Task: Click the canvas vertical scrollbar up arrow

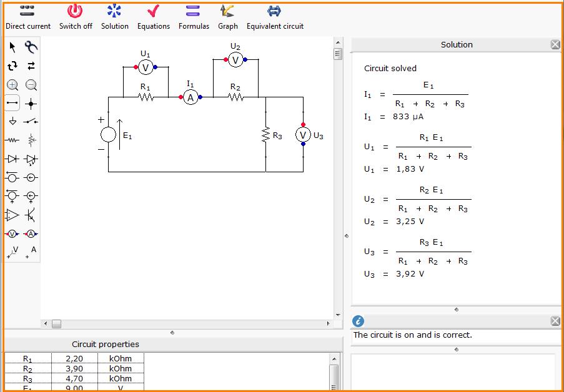Action: point(337,43)
